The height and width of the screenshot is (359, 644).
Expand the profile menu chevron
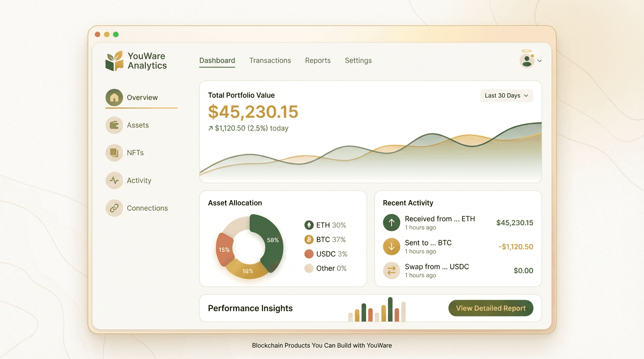pyautogui.click(x=540, y=61)
